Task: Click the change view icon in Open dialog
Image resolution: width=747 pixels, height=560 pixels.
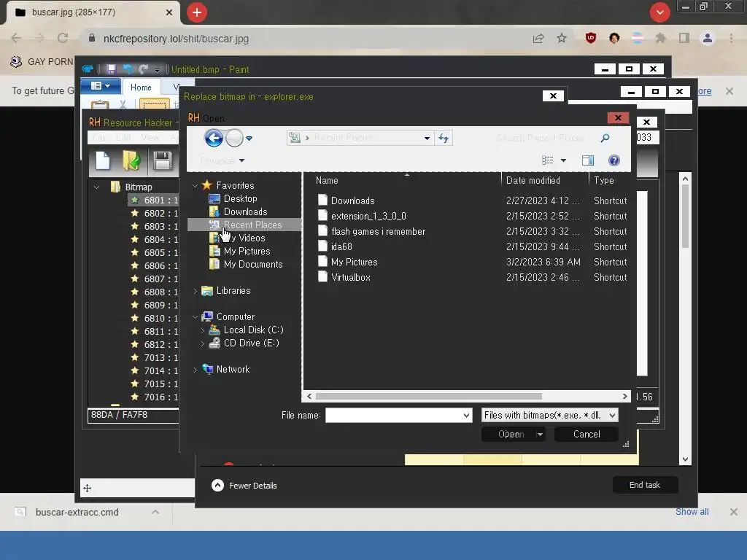Action: coord(548,160)
